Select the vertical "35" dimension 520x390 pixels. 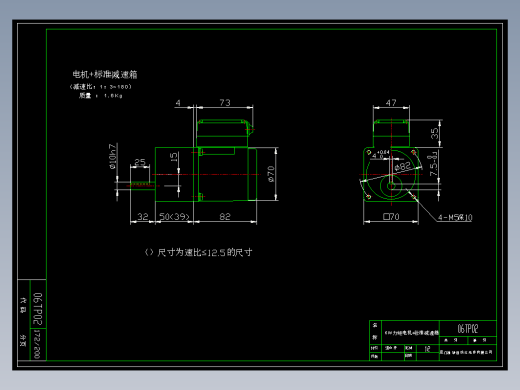(435, 133)
